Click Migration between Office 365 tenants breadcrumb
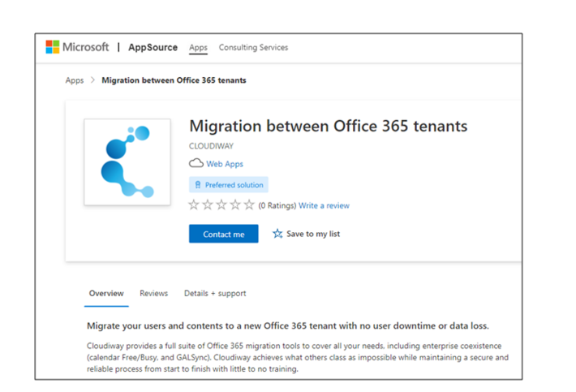The width and height of the screenshot is (576, 392). (174, 80)
